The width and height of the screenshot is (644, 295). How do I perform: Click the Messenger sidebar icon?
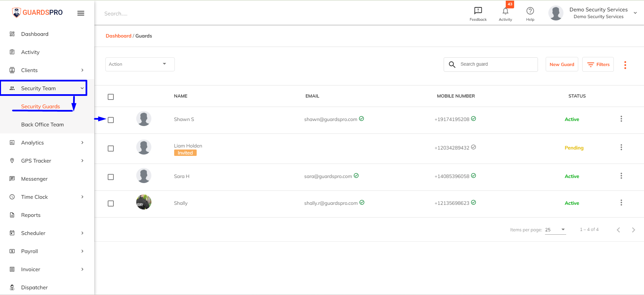coord(12,179)
